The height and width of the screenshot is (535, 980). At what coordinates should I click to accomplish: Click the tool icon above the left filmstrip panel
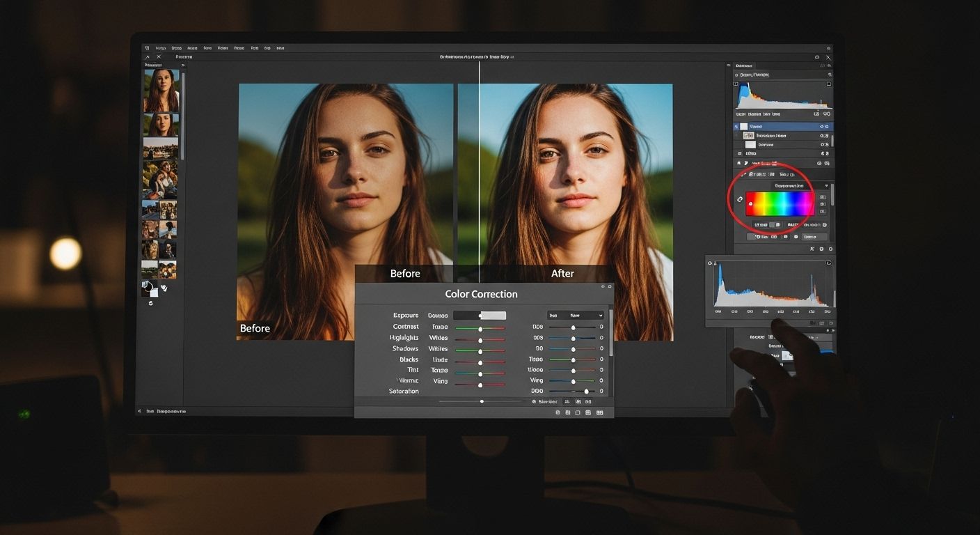point(148,57)
